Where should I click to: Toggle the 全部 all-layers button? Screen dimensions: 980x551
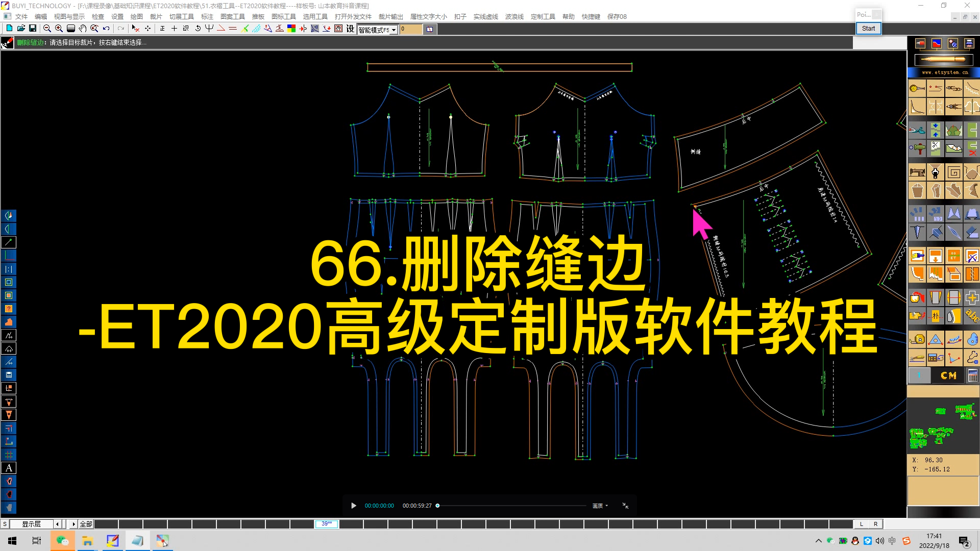(86, 524)
